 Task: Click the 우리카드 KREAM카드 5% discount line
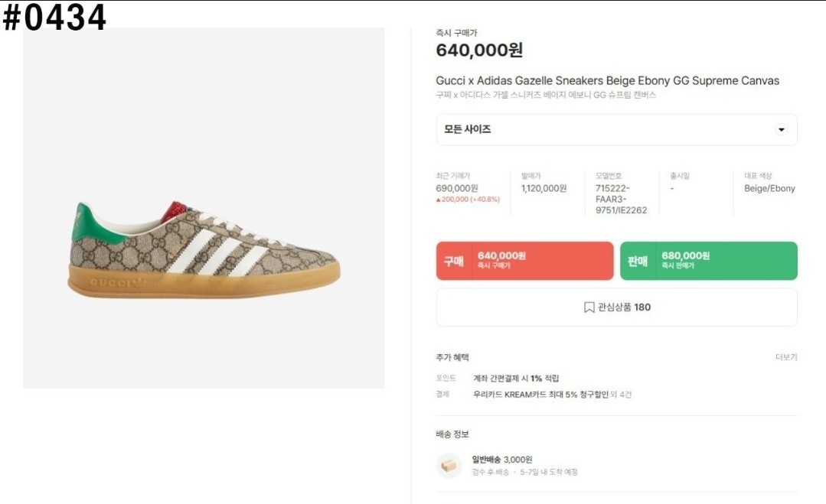click(x=540, y=395)
